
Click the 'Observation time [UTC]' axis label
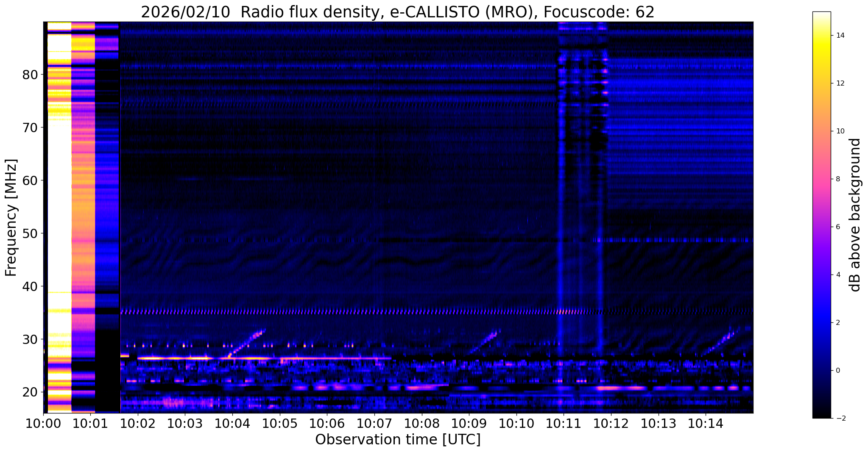398,440
